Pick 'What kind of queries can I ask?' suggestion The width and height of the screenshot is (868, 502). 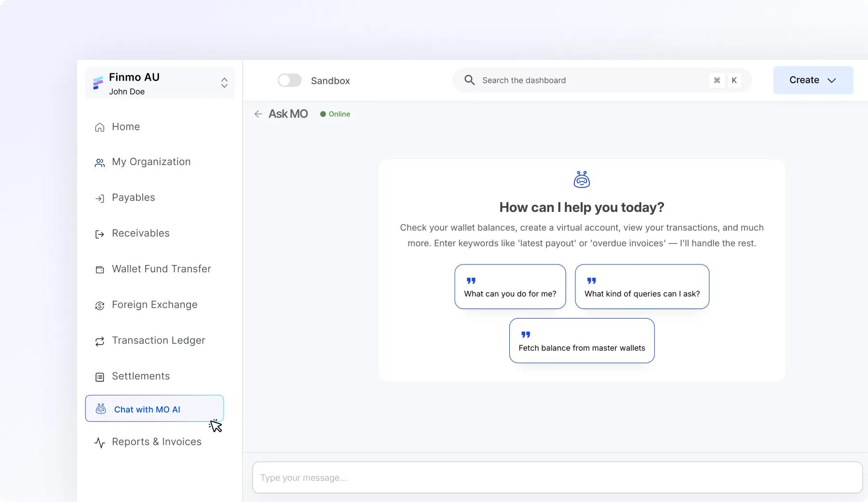pos(642,287)
